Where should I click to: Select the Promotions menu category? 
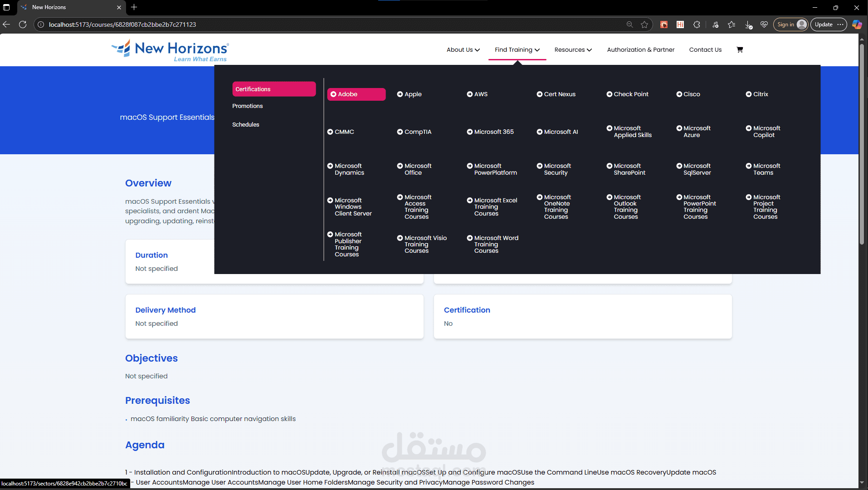coord(248,106)
